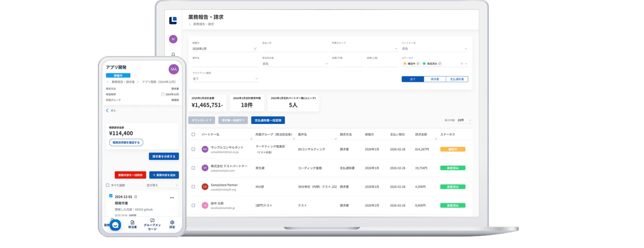Toggle the select-all checkbox in table header
644x248 pixels.
pos(193,134)
